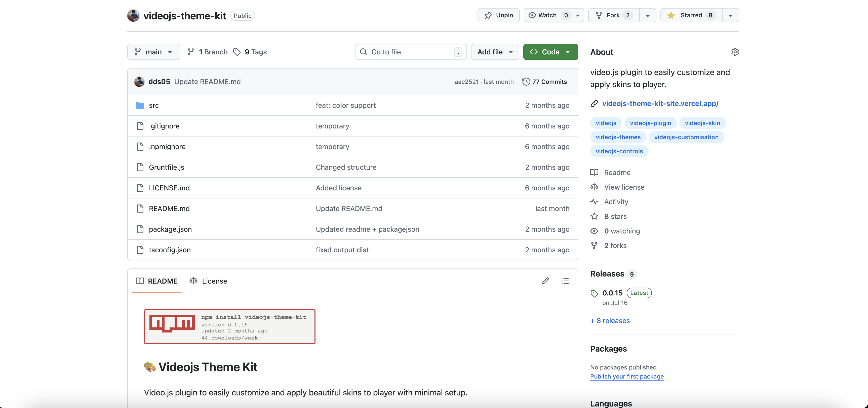Click the dds05 avatar in the commit row
Screen dimensions: 868x408
[139, 82]
